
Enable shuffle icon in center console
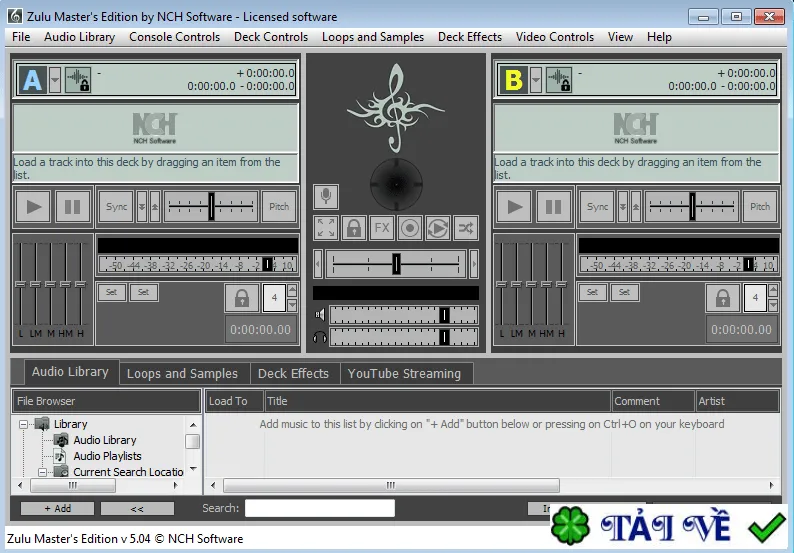point(466,228)
